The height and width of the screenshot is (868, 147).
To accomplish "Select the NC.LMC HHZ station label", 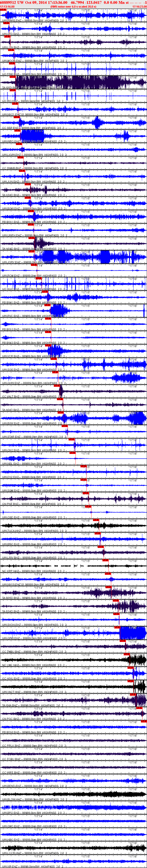I will point(33,665).
